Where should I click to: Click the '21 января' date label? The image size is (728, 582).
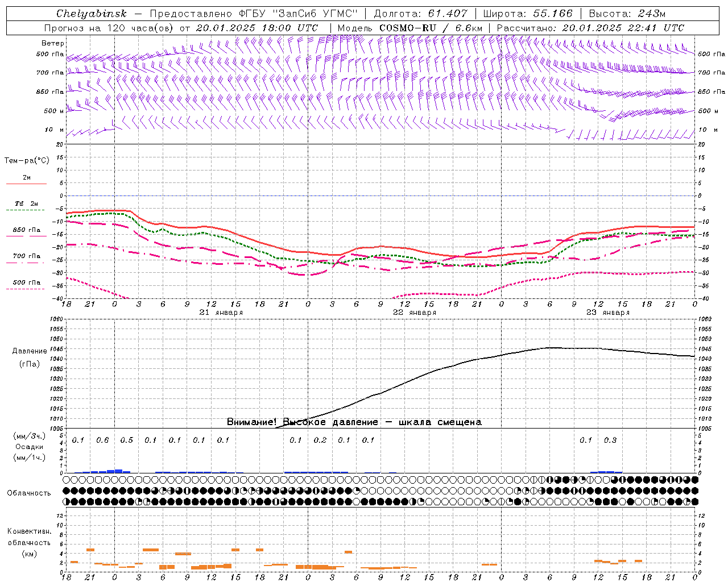coord(221,313)
